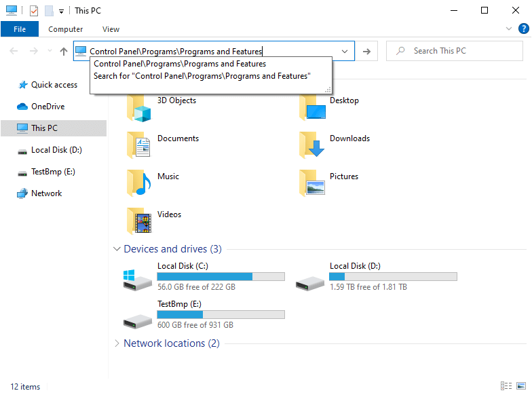Click inside the address bar text field

coord(214,52)
